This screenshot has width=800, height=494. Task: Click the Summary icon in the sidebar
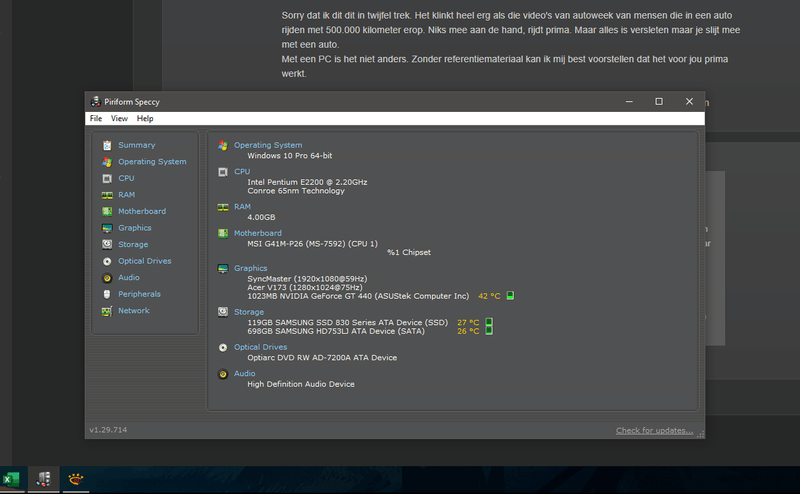point(107,145)
